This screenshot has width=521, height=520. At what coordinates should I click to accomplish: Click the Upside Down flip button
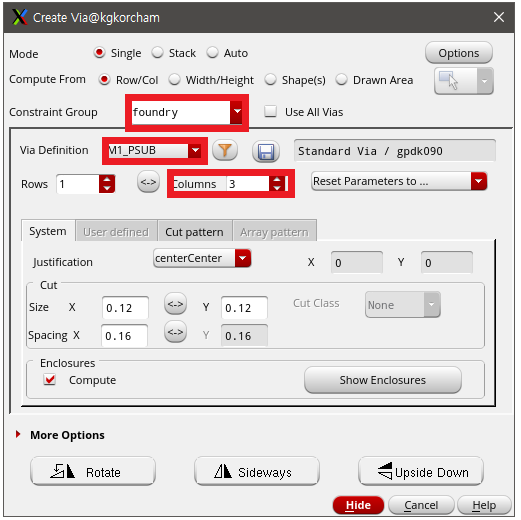coord(421,471)
